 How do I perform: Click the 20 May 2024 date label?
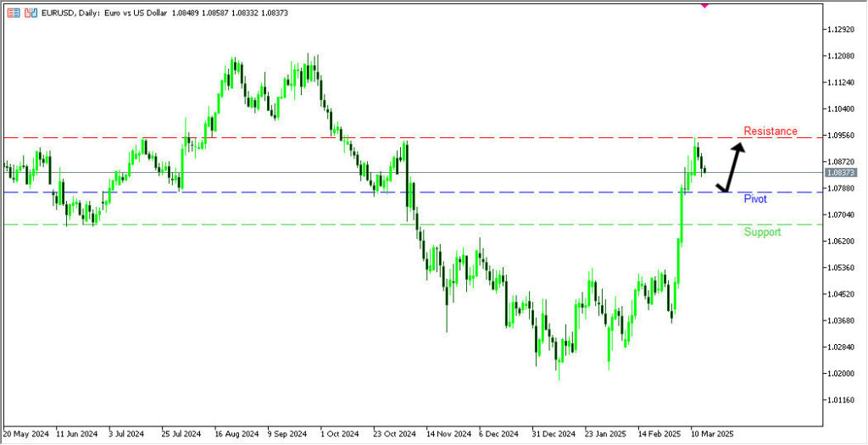tap(26, 433)
